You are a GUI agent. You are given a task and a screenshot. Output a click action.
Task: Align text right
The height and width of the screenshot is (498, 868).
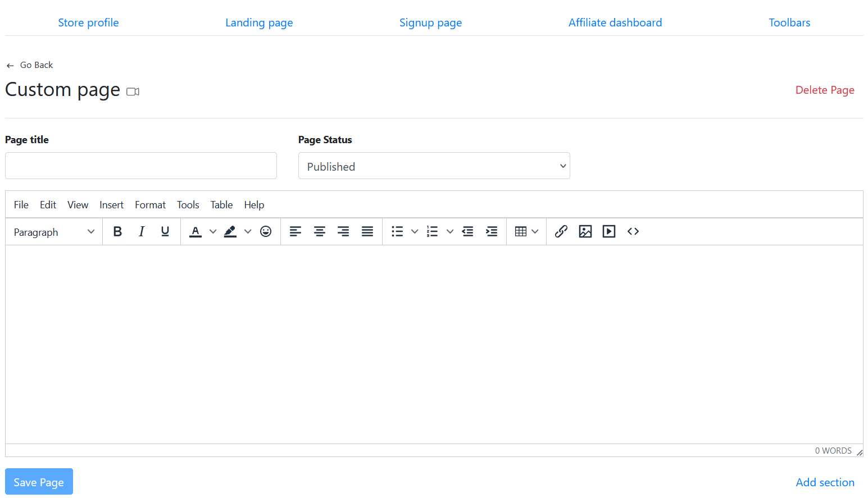343,231
